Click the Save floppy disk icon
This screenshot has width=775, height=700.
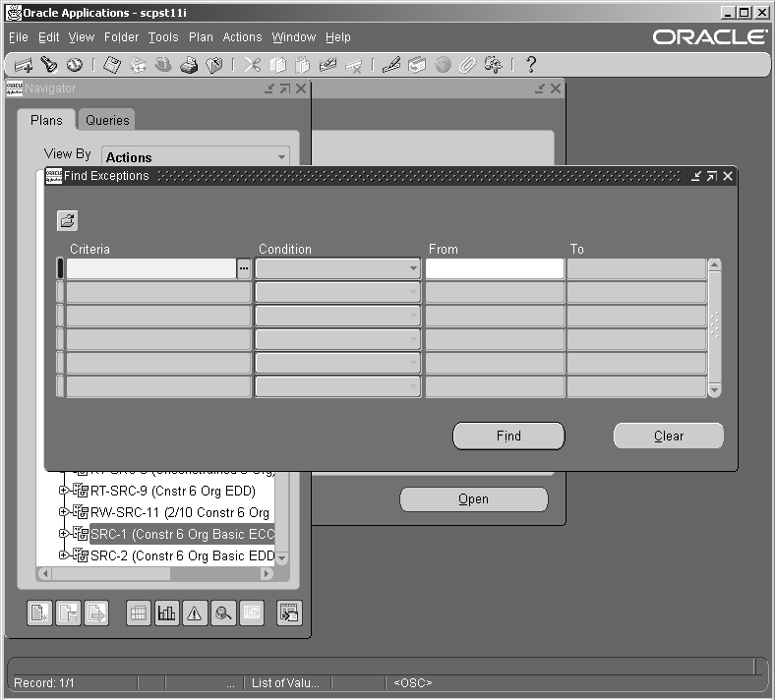click(x=112, y=65)
